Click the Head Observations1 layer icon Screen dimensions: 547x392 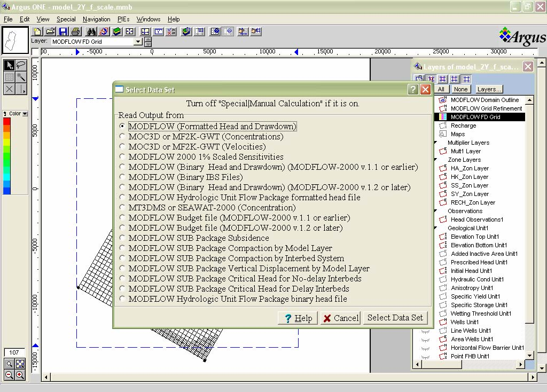pyautogui.click(x=443, y=219)
